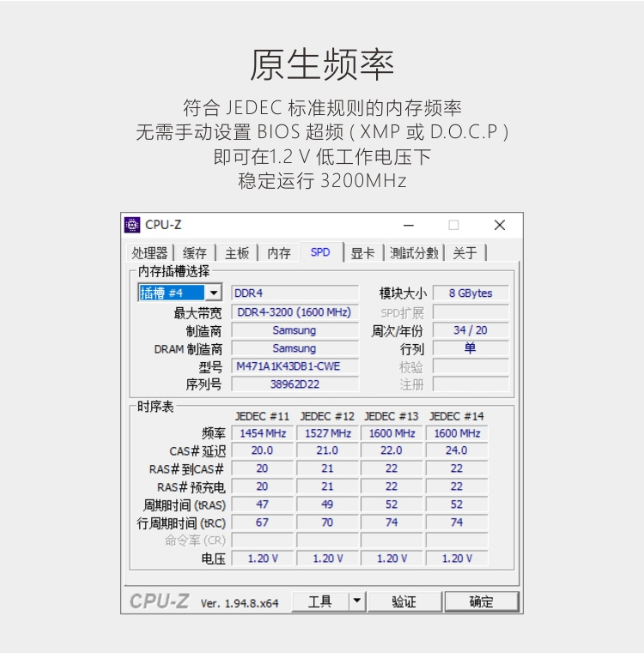This screenshot has width=644, height=653.
Task: Open the 显卡 tab
Action: (362, 253)
